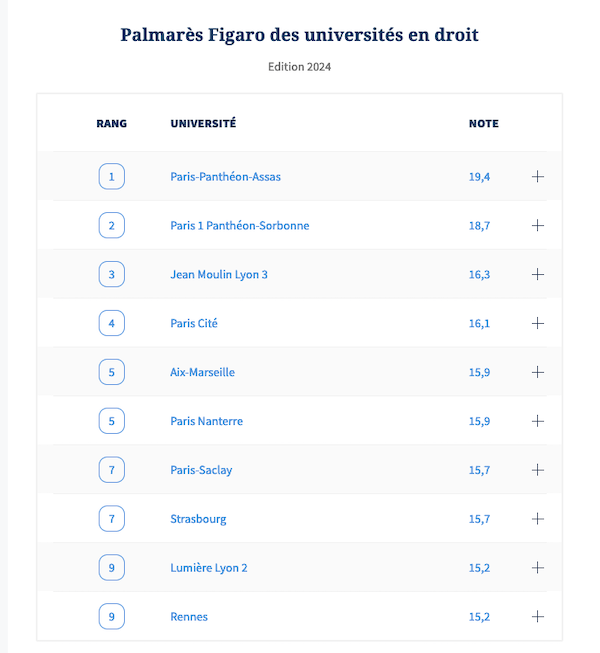Open Strasbourg details with the plus icon

[538, 519]
